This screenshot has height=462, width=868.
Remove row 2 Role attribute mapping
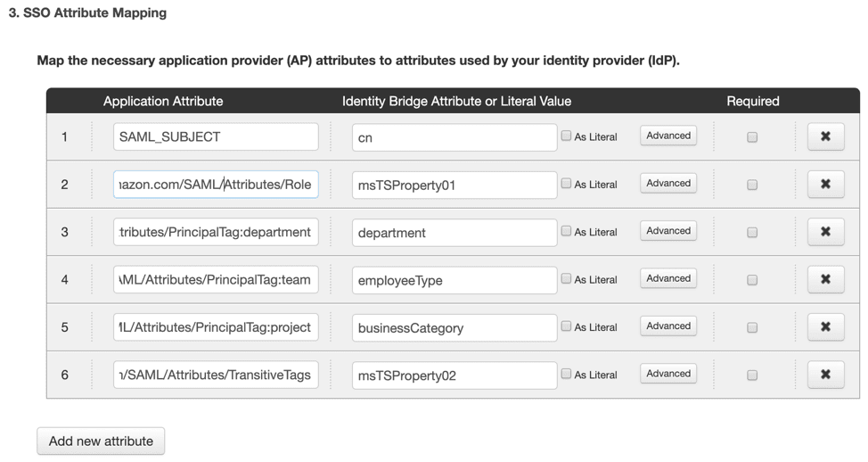coord(825,184)
